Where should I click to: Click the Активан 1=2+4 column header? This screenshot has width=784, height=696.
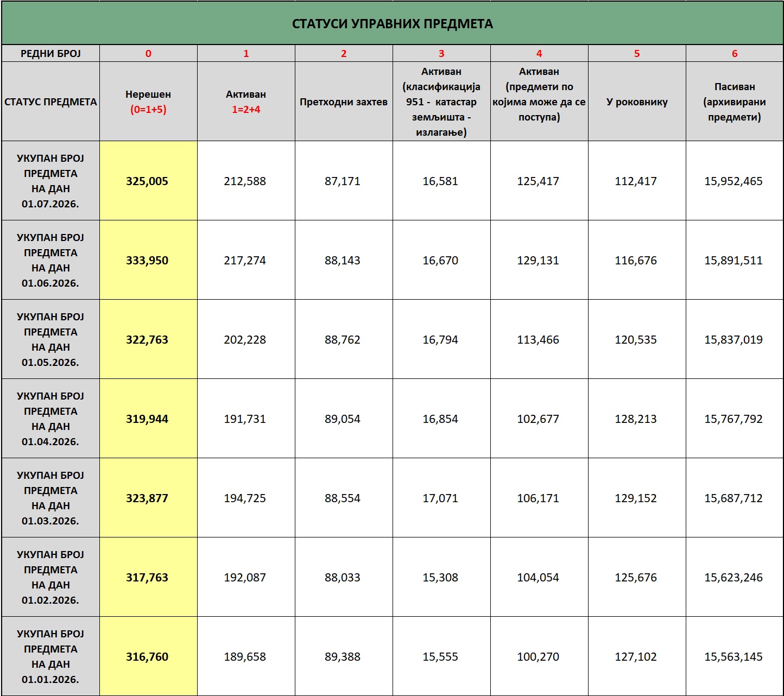coord(246,102)
